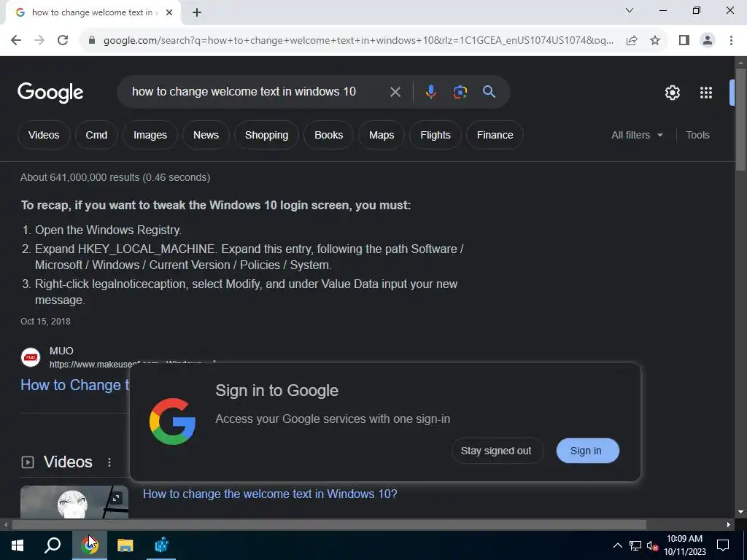
Task: Click the blue Sign in button
Action: [587, 451]
